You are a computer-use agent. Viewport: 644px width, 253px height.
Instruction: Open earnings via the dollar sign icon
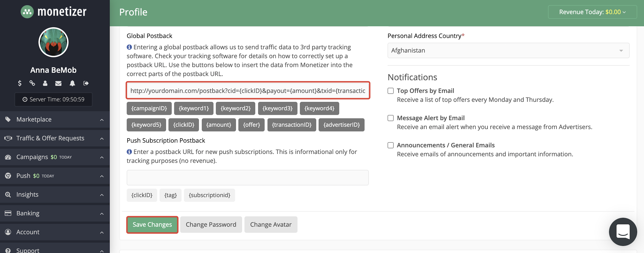[x=20, y=83]
